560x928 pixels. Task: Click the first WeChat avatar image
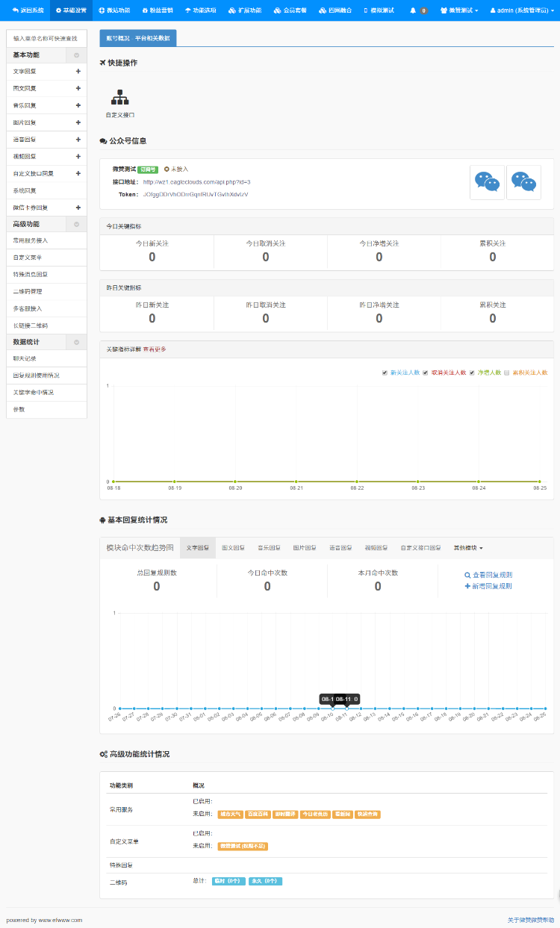click(x=487, y=183)
